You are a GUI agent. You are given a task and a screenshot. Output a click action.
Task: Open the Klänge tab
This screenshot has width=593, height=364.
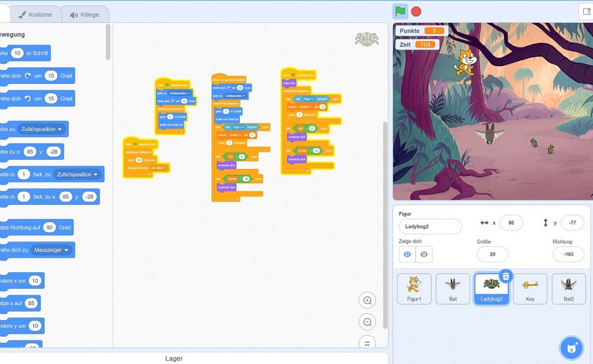tap(85, 14)
